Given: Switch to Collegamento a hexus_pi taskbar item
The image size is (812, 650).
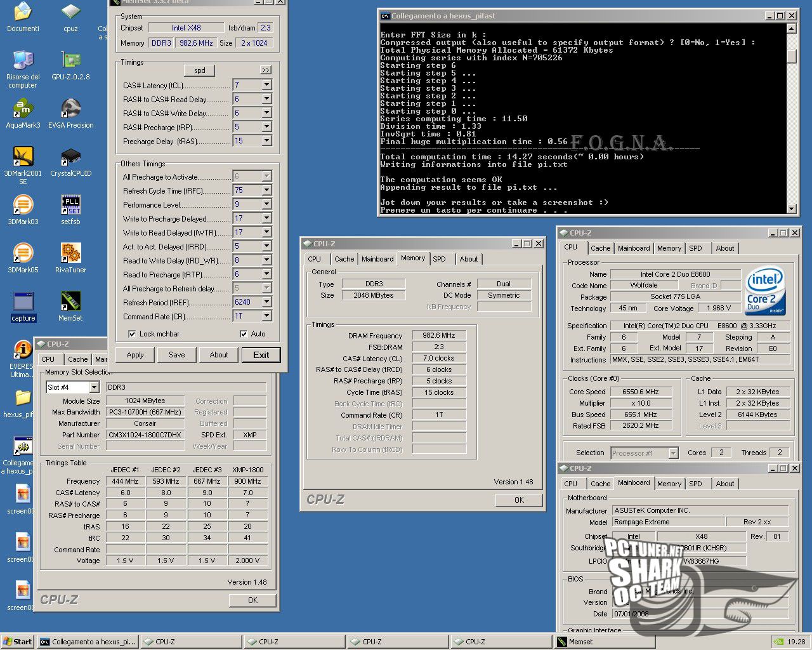Looking at the screenshot, I should click(x=88, y=642).
